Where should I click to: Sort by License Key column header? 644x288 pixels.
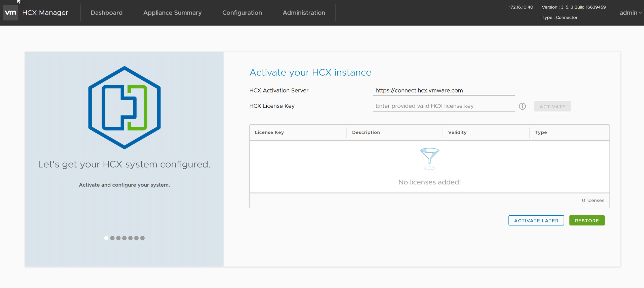point(269,132)
